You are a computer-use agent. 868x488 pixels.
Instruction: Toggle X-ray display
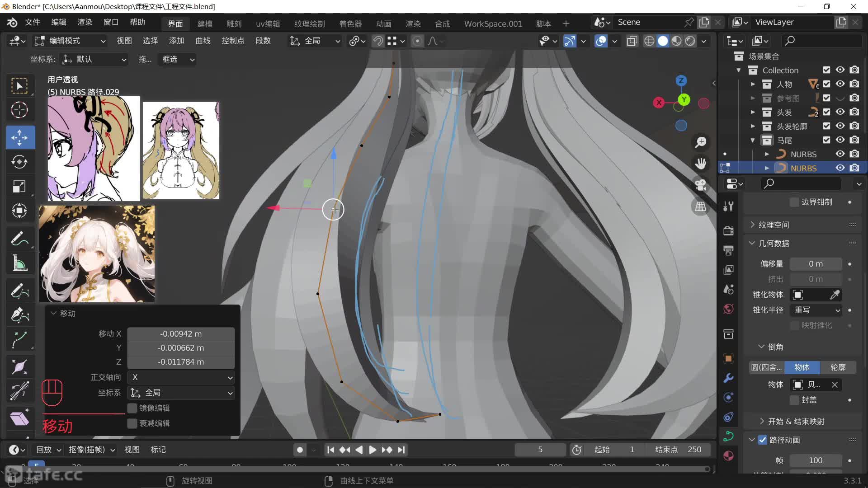(632, 41)
